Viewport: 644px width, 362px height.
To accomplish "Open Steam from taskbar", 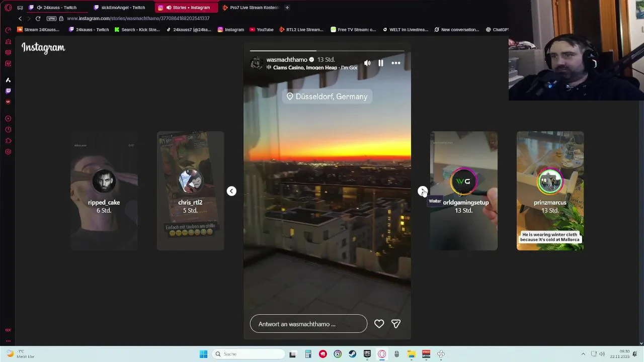I will pyautogui.click(x=352, y=354).
